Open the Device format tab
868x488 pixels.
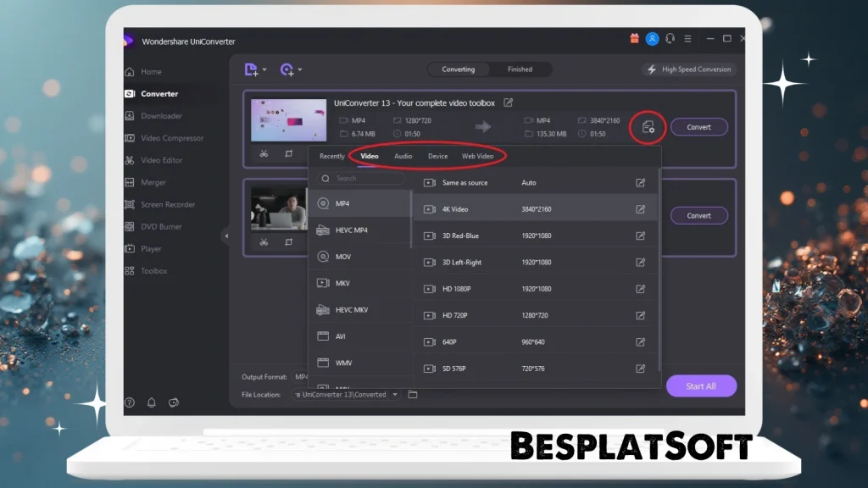(437, 156)
